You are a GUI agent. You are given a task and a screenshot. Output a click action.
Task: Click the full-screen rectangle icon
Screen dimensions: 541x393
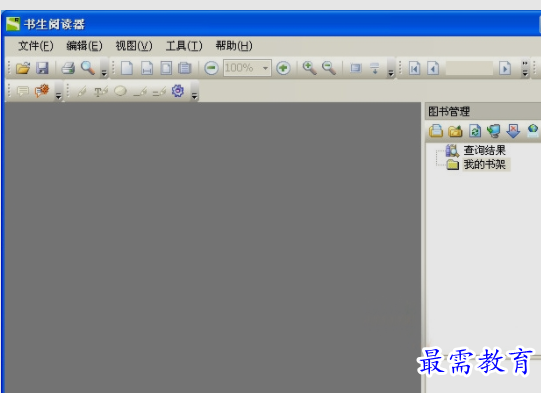point(356,68)
